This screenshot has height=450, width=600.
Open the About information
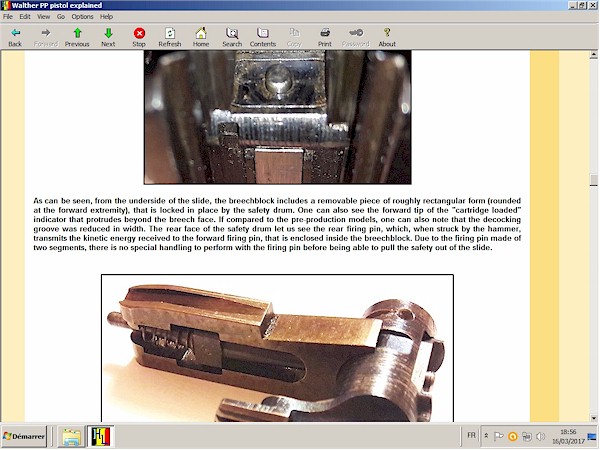(x=387, y=37)
